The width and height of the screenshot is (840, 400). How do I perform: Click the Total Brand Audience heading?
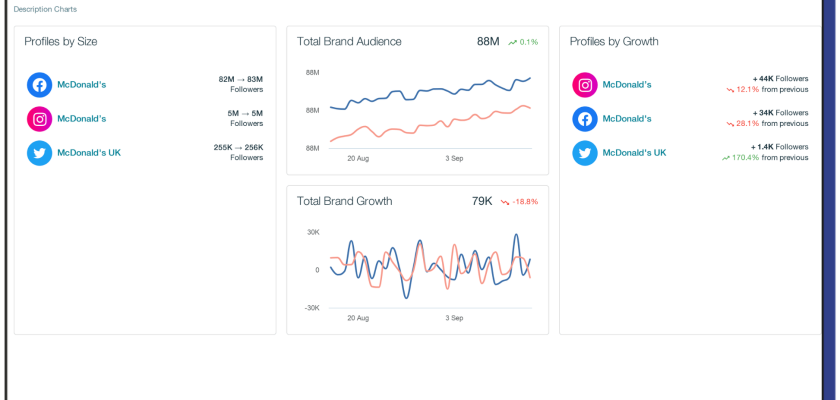pyautogui.click(x=349, y=42)
